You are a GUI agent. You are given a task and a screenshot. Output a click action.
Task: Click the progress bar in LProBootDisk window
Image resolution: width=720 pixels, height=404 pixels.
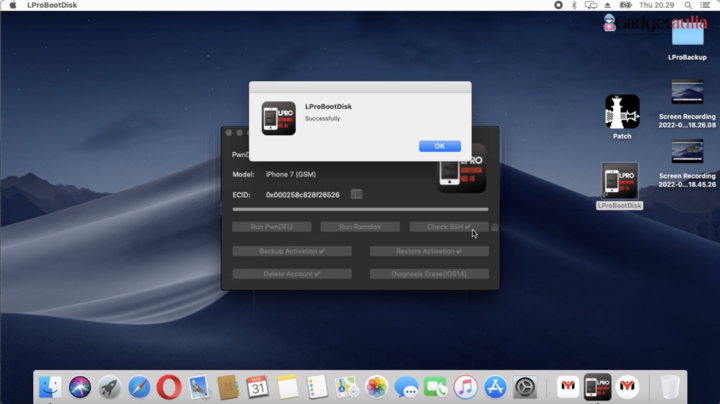tap(360, 209)
